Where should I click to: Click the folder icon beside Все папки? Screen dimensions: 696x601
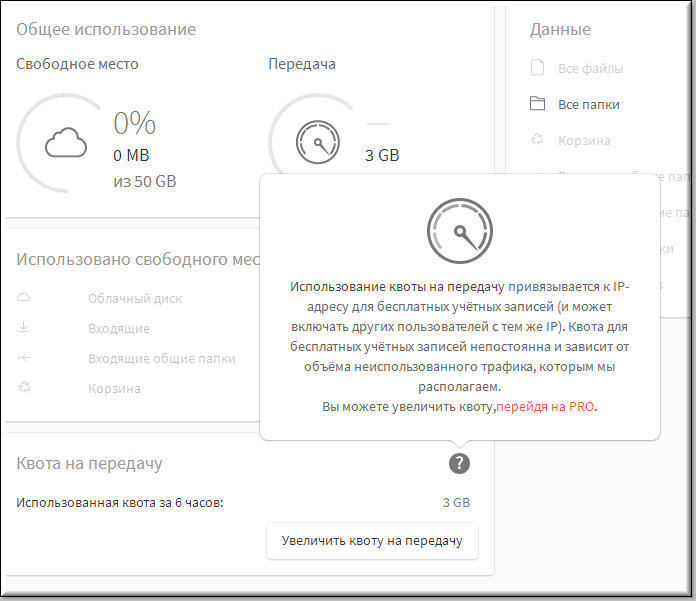tap(537, 104)
